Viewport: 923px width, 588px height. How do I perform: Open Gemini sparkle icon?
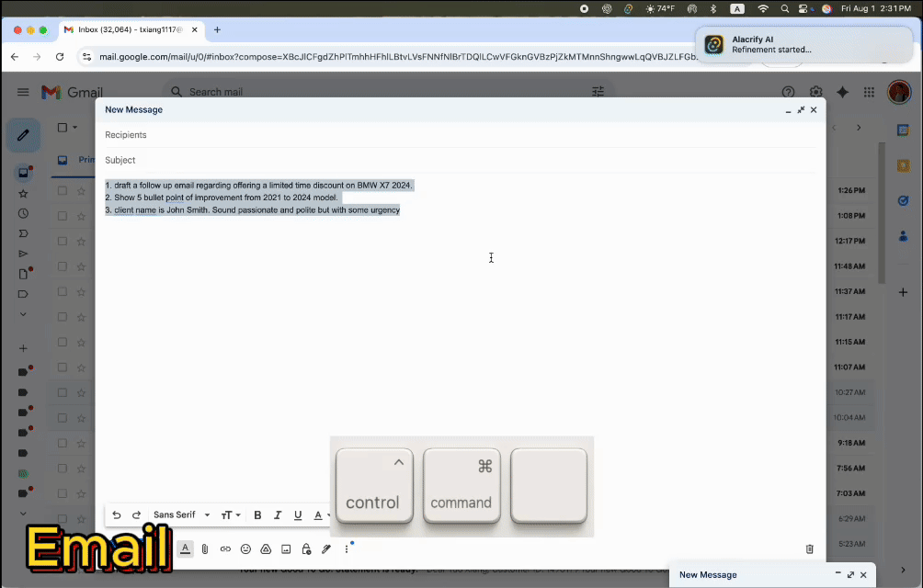[x=843, y=92]
